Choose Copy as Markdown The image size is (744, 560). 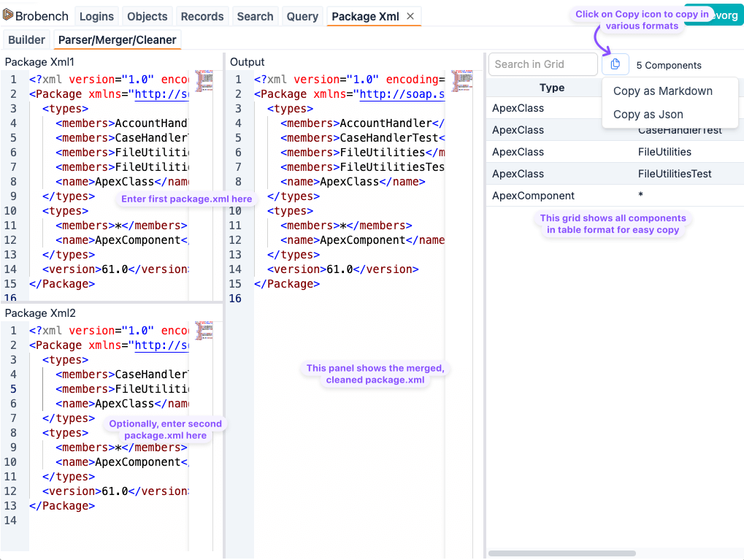tap(662, 91)
